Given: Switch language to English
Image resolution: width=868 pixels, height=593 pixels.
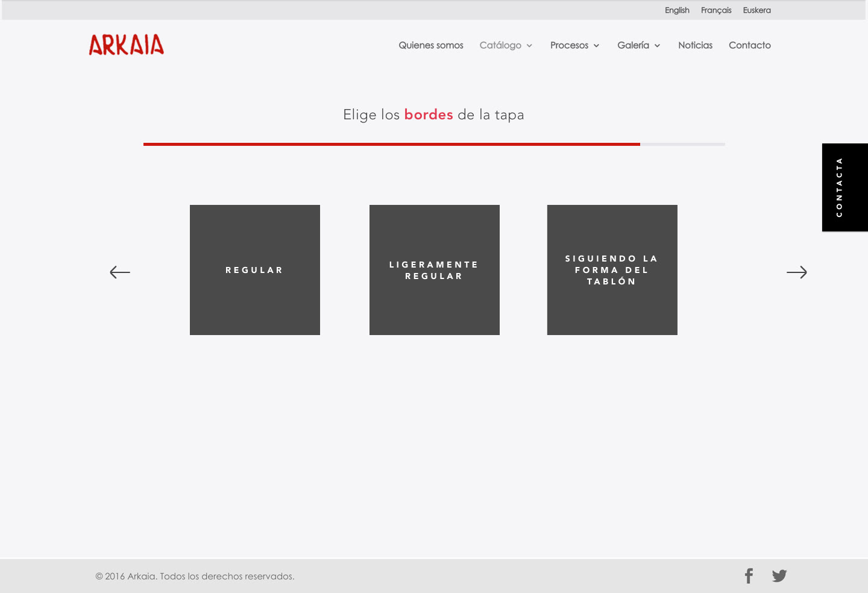Looking at the screenshot, I should [x=677, y=10].
